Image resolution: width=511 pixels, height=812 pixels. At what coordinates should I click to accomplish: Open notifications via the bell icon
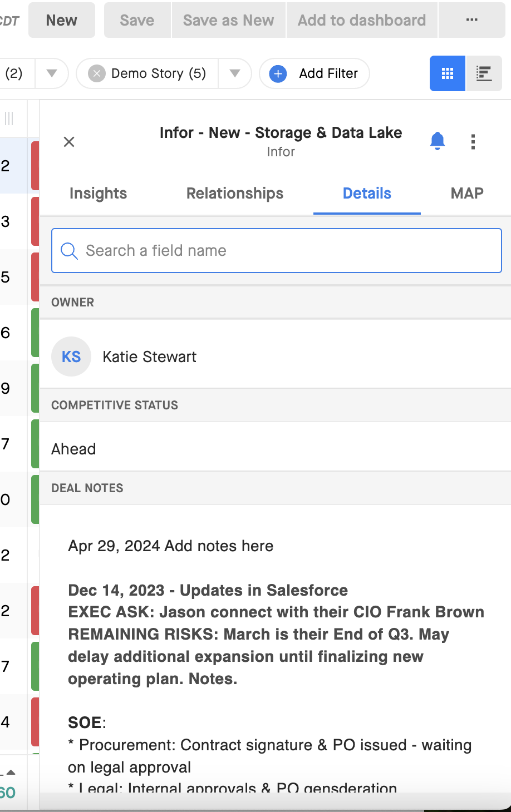tap(437, 141)
